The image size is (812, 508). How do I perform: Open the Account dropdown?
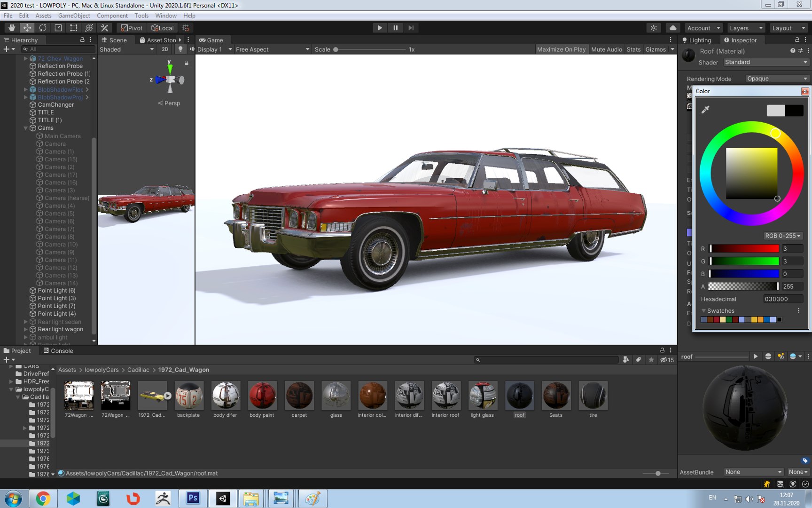point(703,28)
